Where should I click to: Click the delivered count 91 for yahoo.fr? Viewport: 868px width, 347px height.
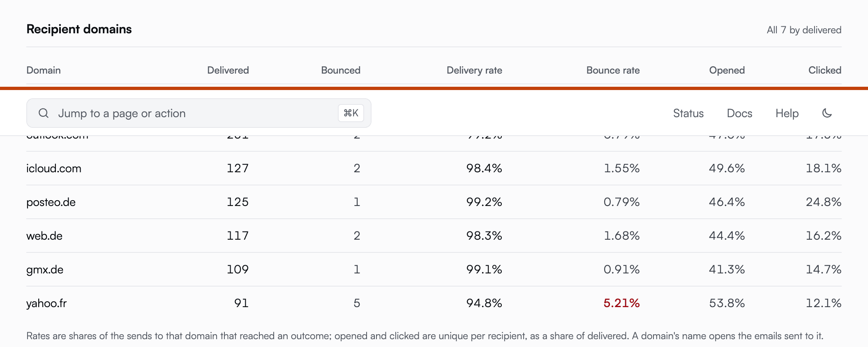[x=241, y=303]
